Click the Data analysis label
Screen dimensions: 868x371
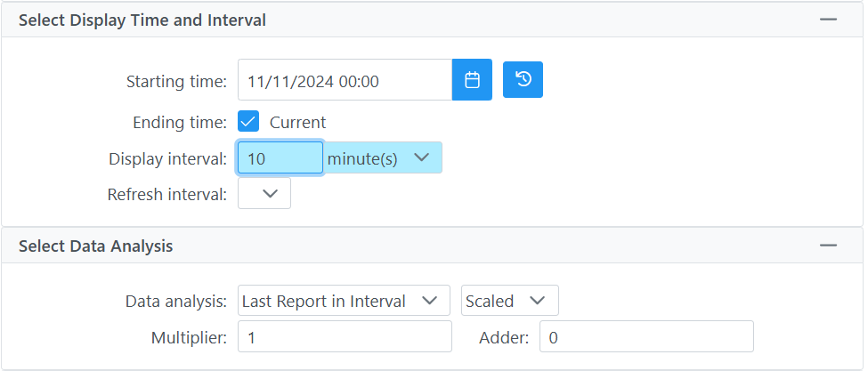(176, 302)
